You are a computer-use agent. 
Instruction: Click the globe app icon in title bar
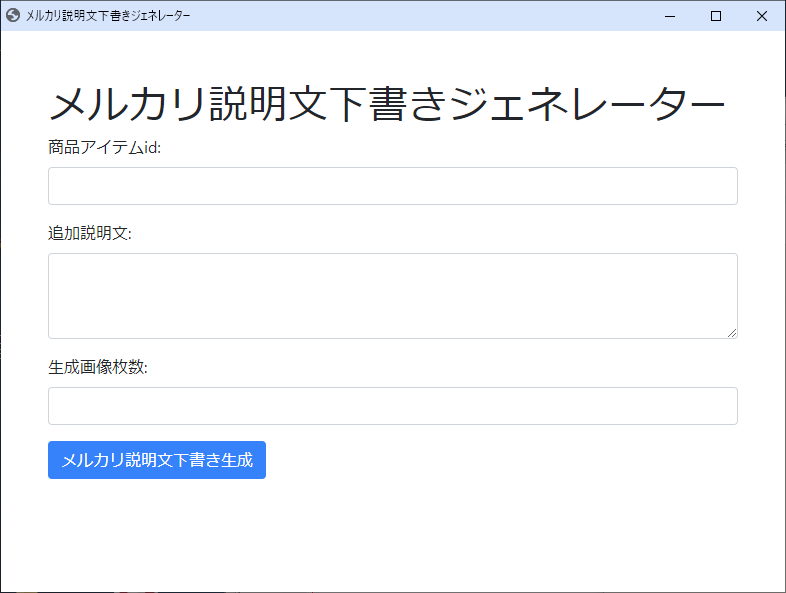[x=13, y=16]
